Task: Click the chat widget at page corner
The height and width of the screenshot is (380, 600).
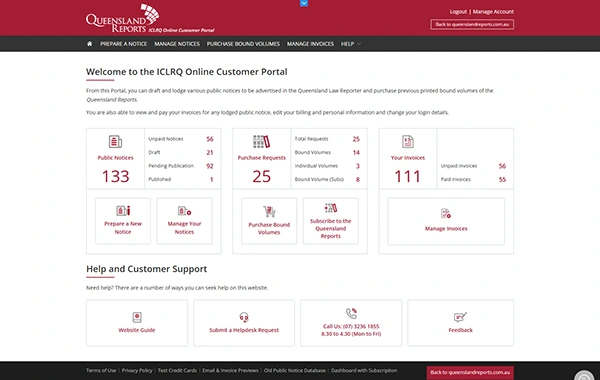Action: pos(584,376)
